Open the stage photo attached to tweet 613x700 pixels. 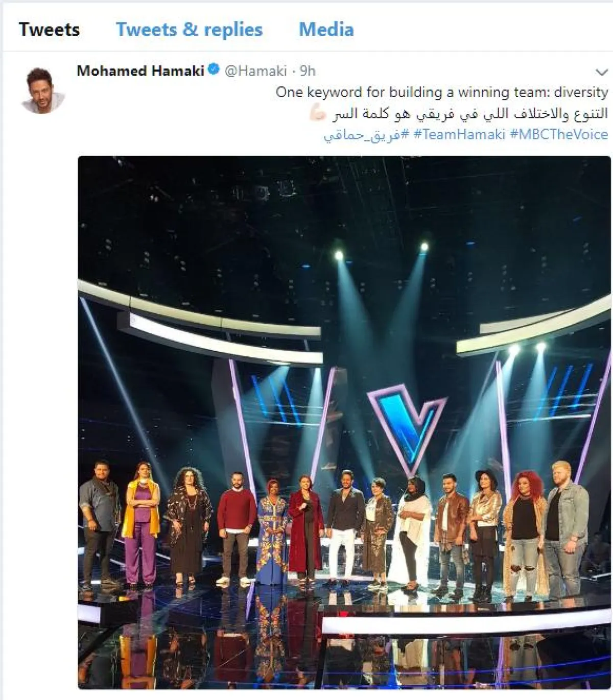tap(344, 422)
